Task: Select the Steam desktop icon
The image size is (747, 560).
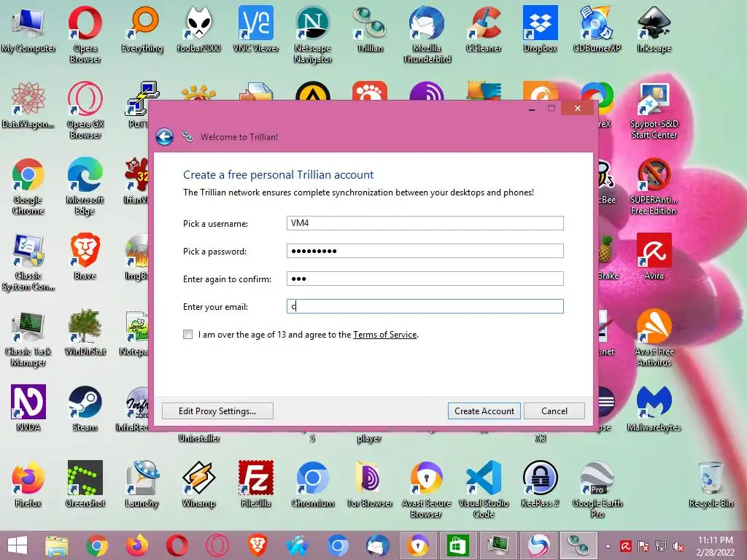Action: coord(85,408)
